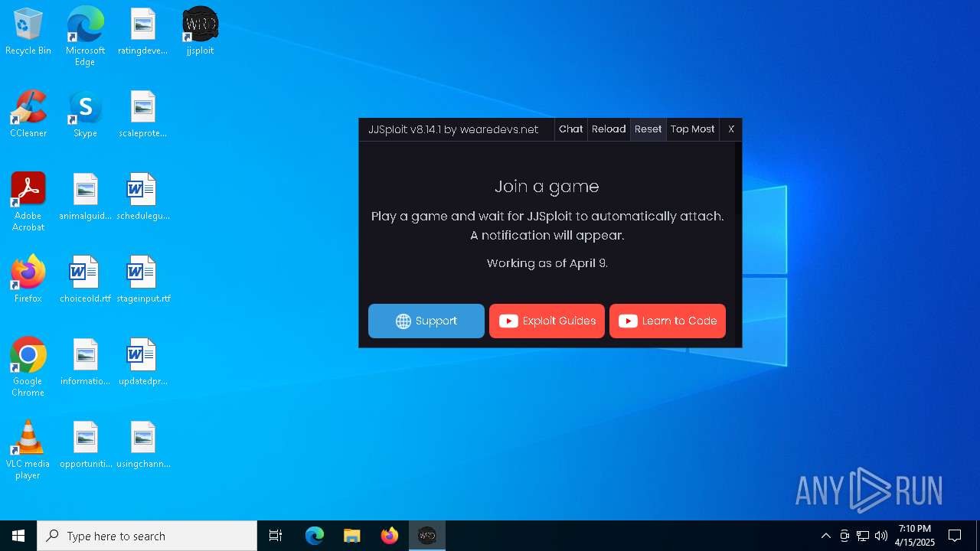This screenshot has height=551, width=980.
Task: Click the blue Support button
Action: (426, 321)
